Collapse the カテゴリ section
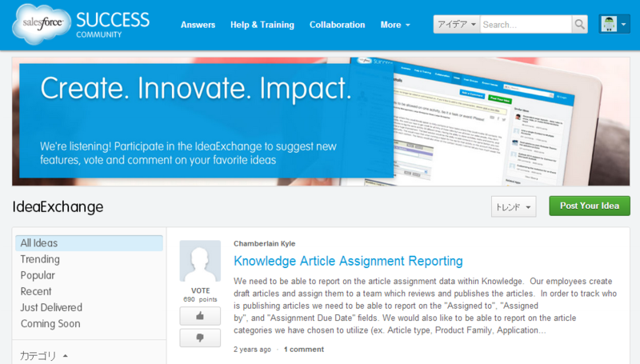The width and height of the screenshot is (640, 364). pyautogui.click(x=44, y=356)
